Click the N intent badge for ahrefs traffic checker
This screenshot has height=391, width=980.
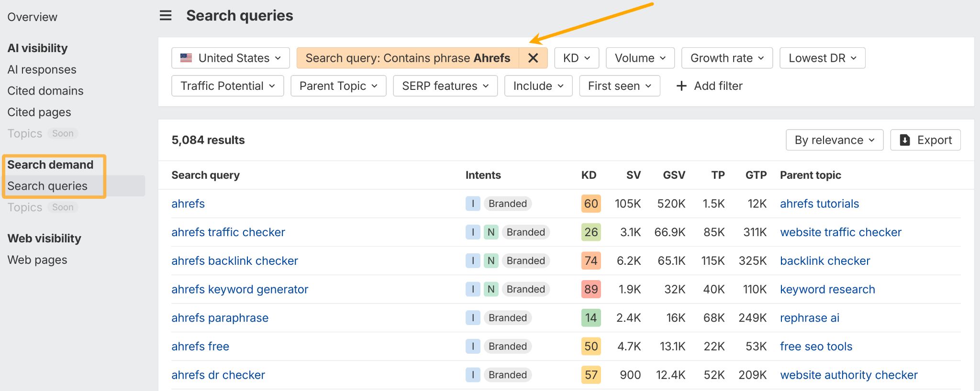[490, 232]
